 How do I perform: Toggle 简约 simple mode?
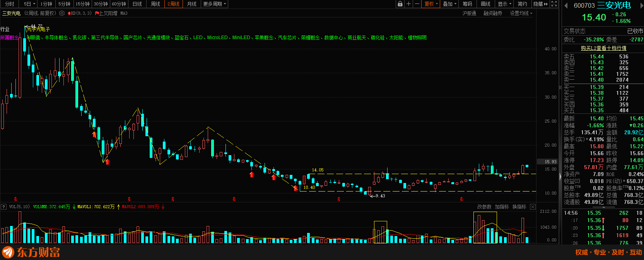pyautogui.click(x=522, y=4)
